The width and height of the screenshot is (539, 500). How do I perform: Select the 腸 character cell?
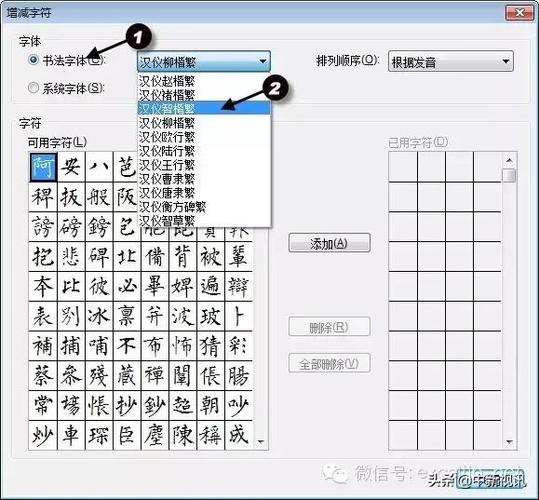239,376
